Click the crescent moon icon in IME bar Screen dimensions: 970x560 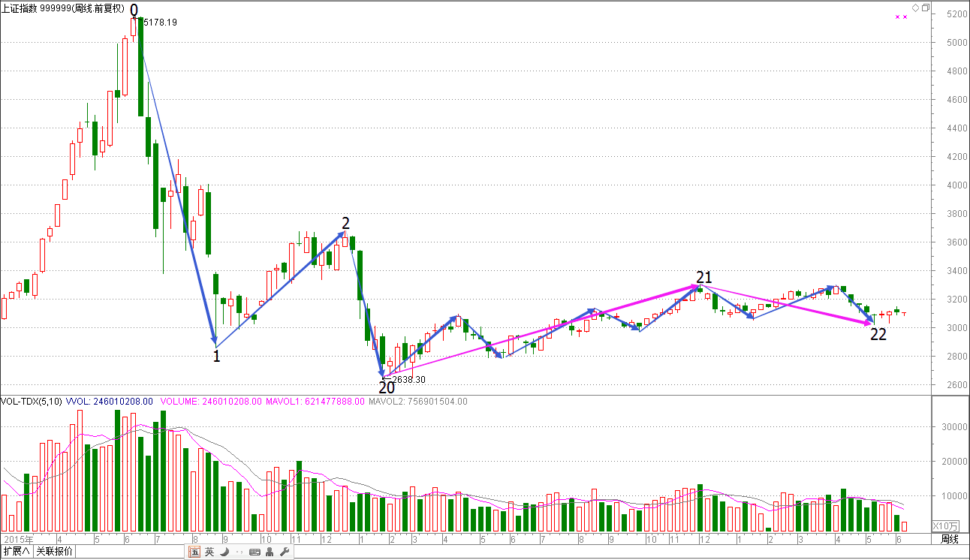[x=224, y=552]
